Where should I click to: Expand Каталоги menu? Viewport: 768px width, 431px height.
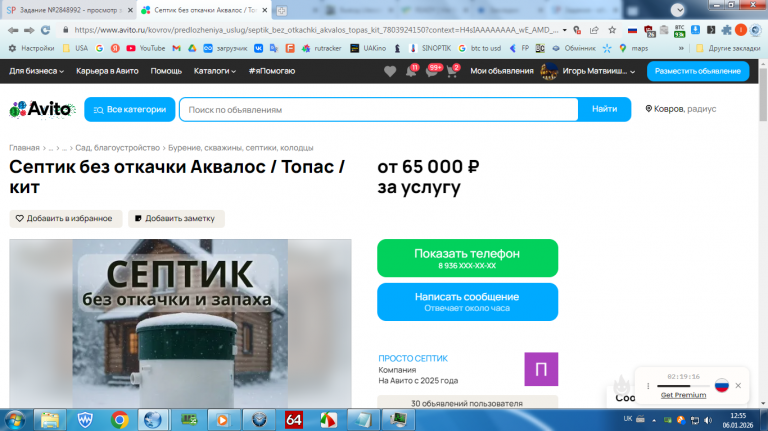[215, 71]
